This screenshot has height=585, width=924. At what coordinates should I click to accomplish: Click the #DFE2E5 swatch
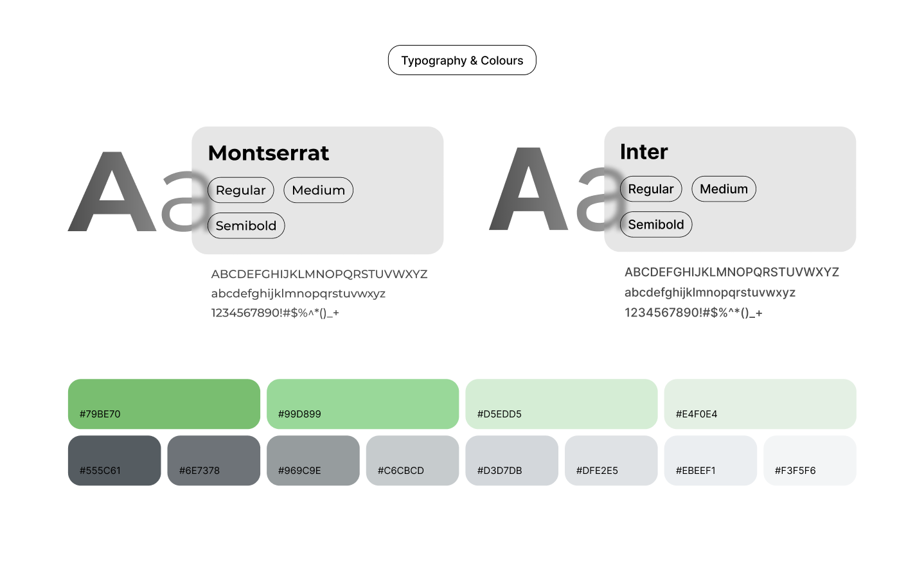point(610,460)
